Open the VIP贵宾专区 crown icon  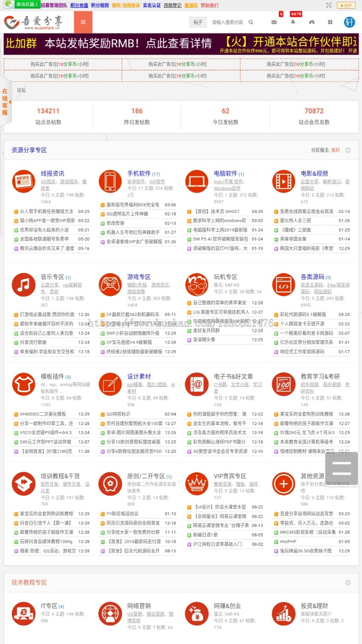point(197,484)
